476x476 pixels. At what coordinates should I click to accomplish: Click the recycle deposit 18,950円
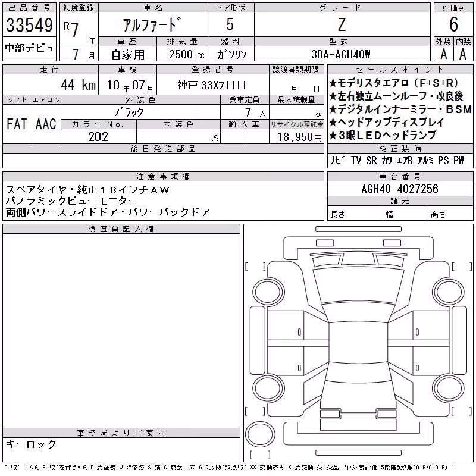click(x=299, y=137)
